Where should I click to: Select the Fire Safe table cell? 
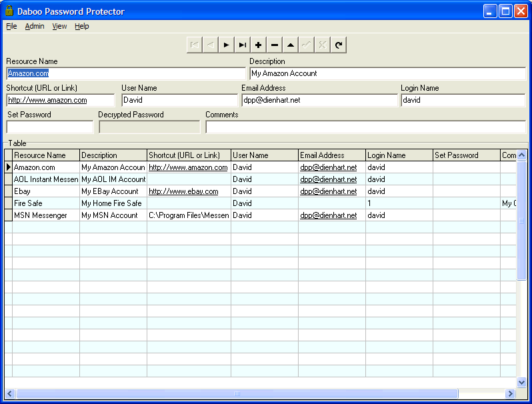[46, 203]
